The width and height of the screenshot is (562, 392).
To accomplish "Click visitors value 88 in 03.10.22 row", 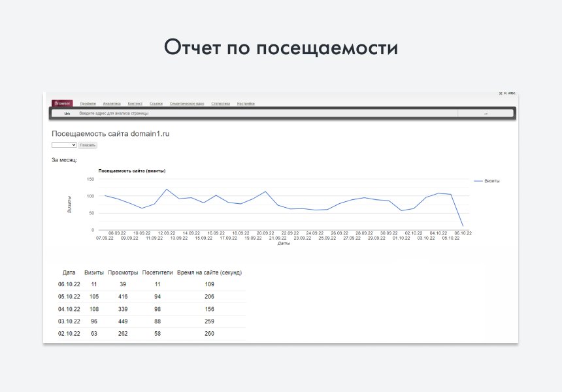I will pyautogui.click(x=157, y=321).
